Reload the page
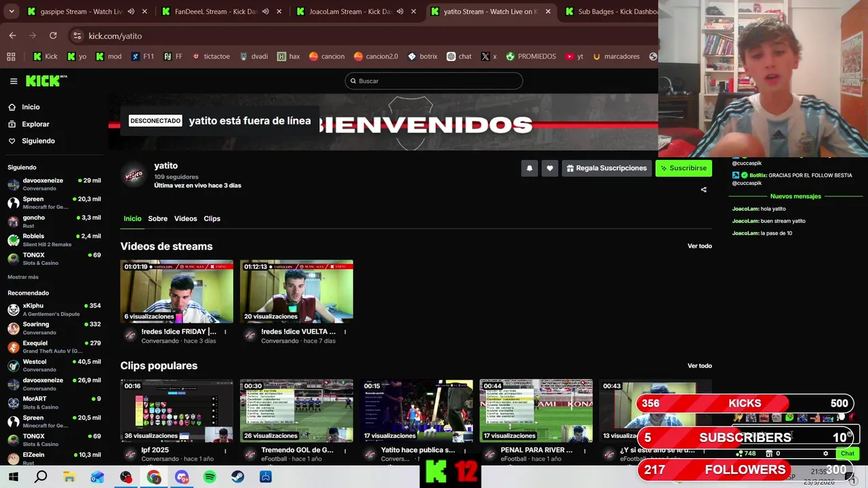This screenshot has height=488, width=868. pos(53,35)
